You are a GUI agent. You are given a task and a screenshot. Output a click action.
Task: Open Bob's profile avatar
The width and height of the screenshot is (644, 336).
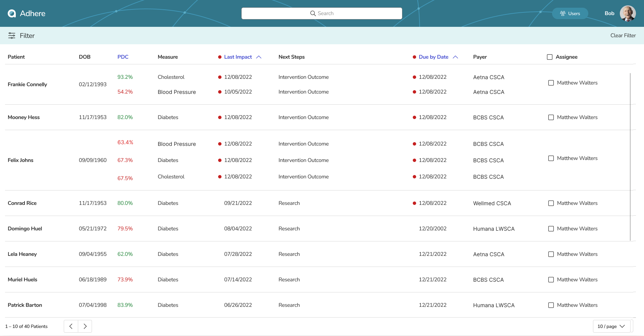(x=628, y=13)
